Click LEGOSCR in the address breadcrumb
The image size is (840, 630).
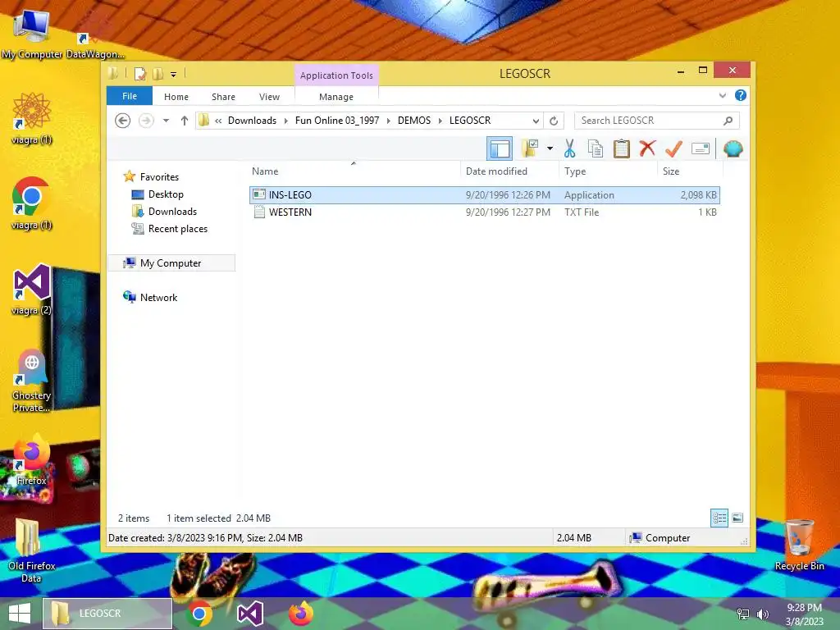point(470,121)
